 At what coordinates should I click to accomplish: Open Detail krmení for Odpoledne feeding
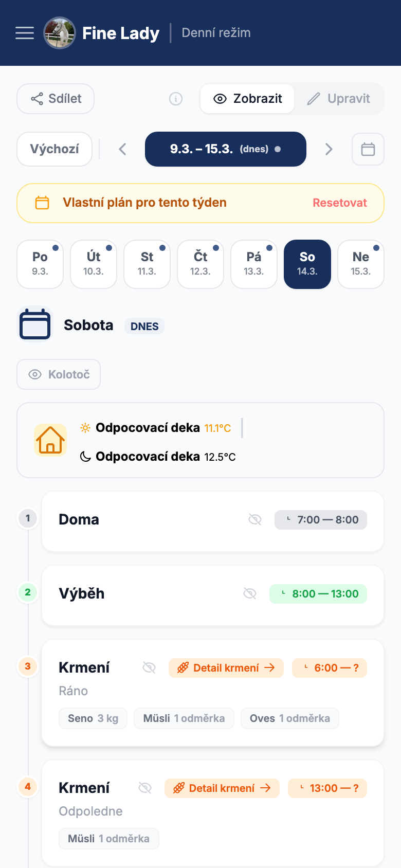click(222, 788)
